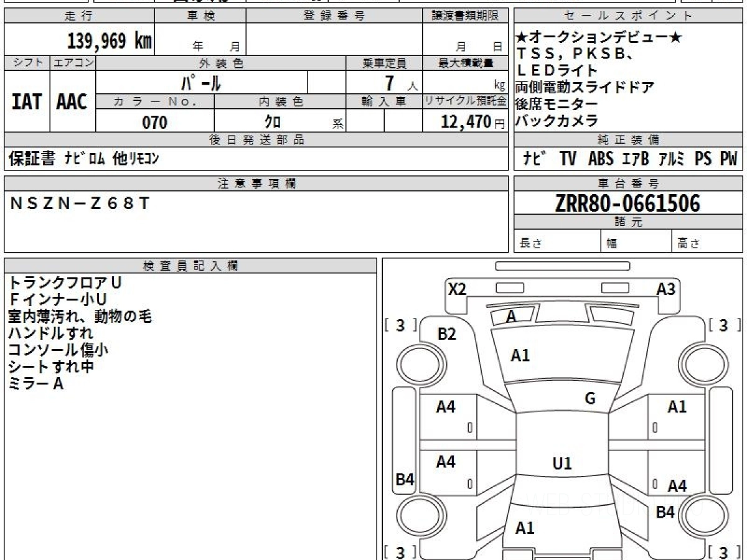Select the 7 人 seating capacity value

click(402, 82)
